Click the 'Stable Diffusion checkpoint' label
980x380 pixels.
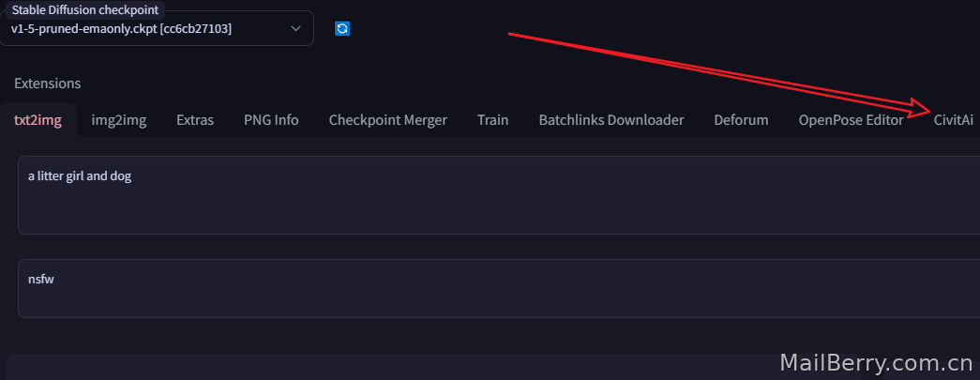(x=85, y=10)
